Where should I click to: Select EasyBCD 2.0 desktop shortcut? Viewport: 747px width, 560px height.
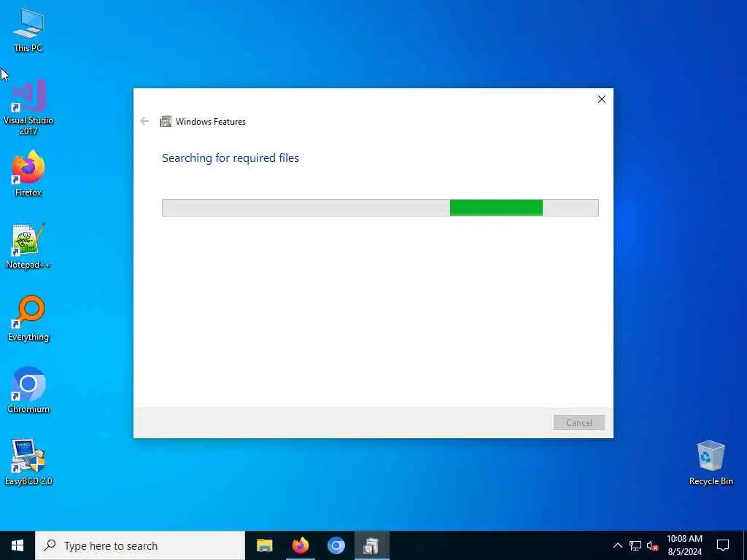28,462
